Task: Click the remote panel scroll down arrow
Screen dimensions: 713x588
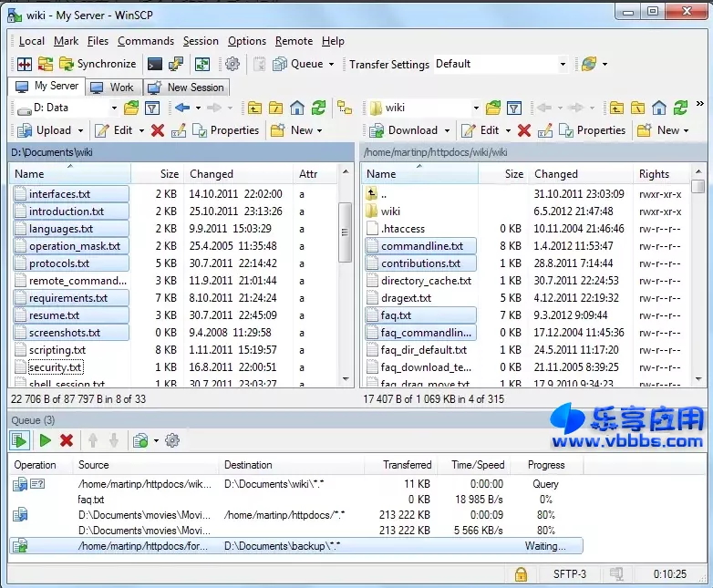Action: point(699,379)
